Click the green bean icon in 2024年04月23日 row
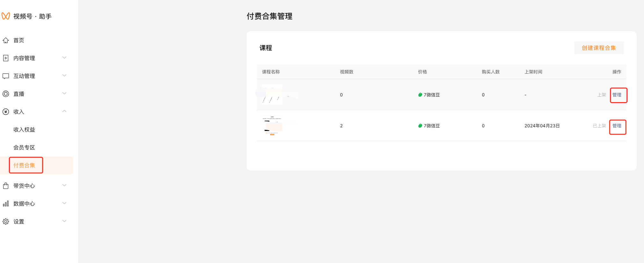The height and width of the screenshot is (263, 644). point(420,126)
